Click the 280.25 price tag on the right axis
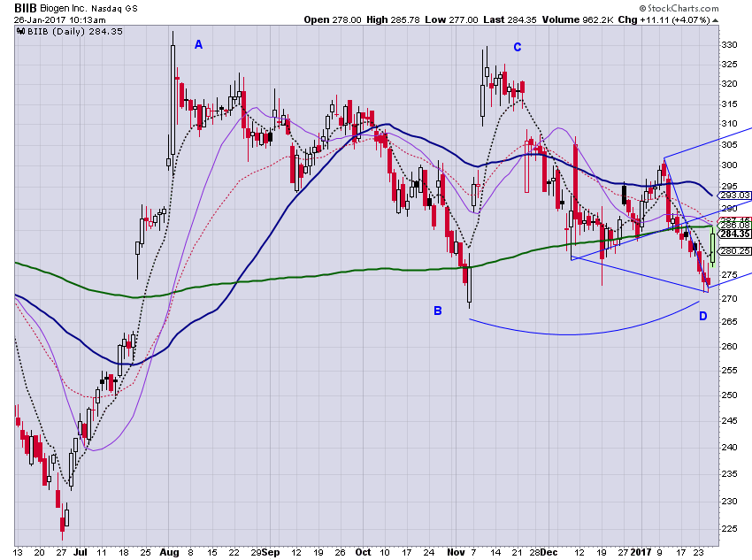This screenshot has height=560, width=752. (x=734, y=250)
